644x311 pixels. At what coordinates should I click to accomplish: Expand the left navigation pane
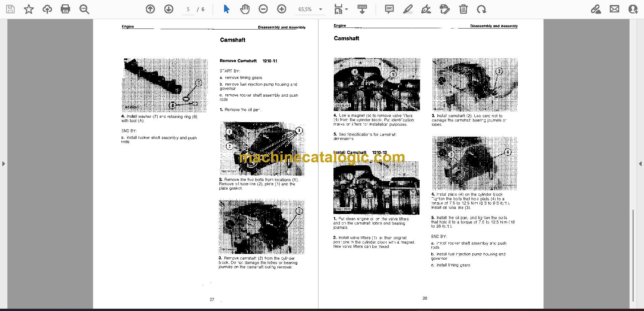point(3,164)
